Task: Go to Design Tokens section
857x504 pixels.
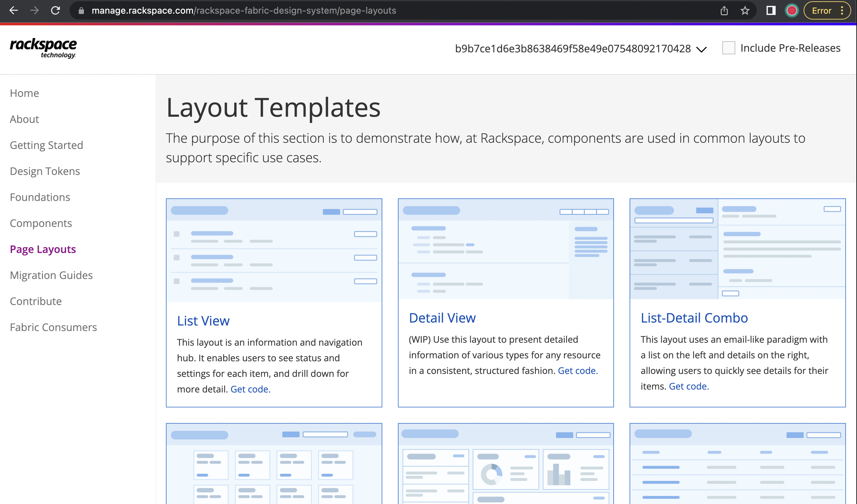Action: (x=45, y=171)
